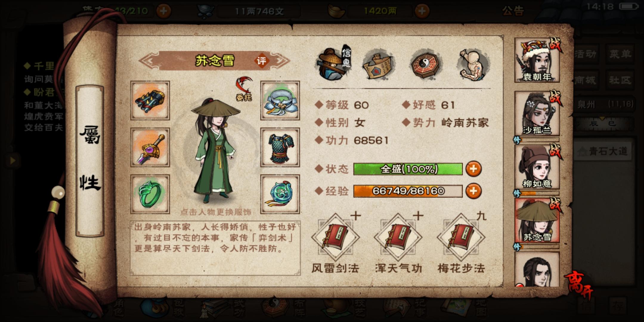Add experience with plus beside 经验 bar
644x322 pixels.
(473, 191)
